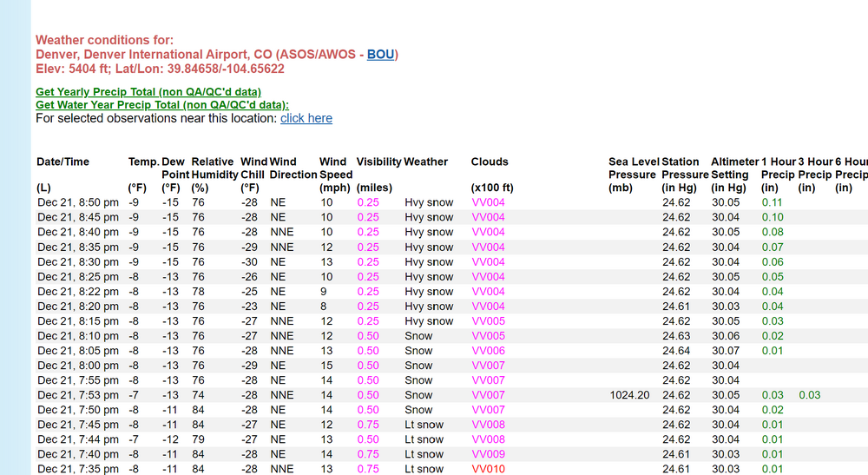This screenshot has width=868, height=475.
Task: Click cloud value VV006 in 8:05 pm row
Action: (x=488, y=351)
